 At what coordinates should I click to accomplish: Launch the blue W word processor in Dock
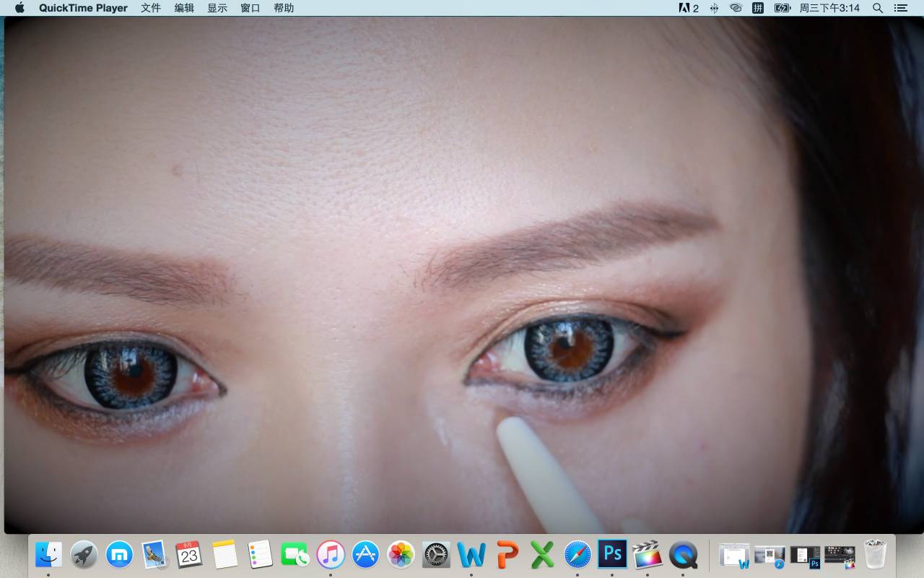tap(471, 555)
